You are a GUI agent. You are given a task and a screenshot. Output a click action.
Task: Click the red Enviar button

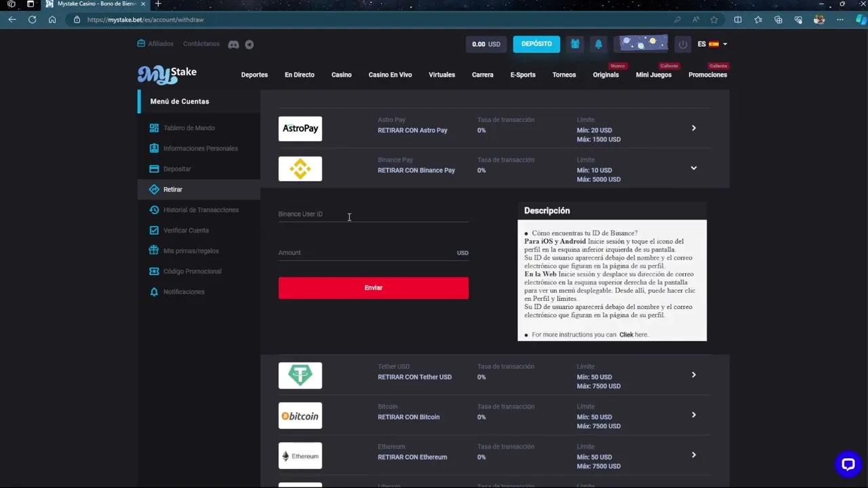(373, 288)
